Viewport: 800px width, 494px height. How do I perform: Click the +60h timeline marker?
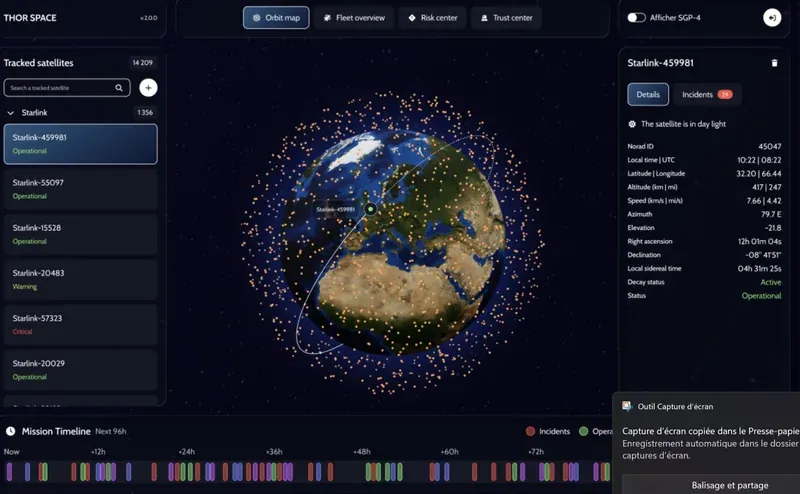pyautogui.click(x=449, y=452)
